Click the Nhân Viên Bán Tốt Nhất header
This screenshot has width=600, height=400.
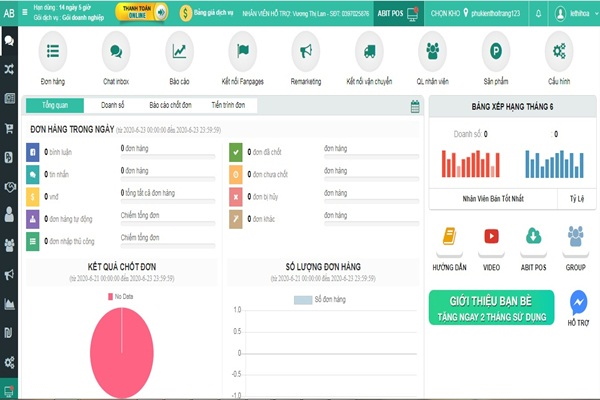click(493, 199)
